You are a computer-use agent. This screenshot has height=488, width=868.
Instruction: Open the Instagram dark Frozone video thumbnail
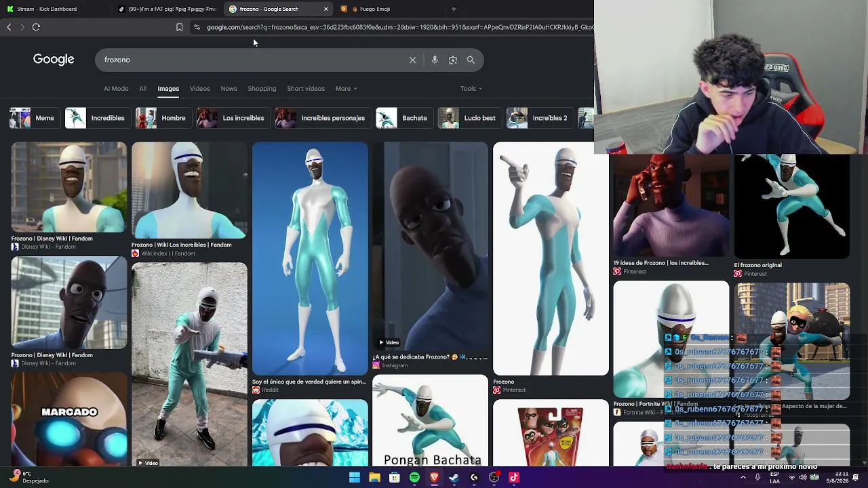[x=431, y=245]
